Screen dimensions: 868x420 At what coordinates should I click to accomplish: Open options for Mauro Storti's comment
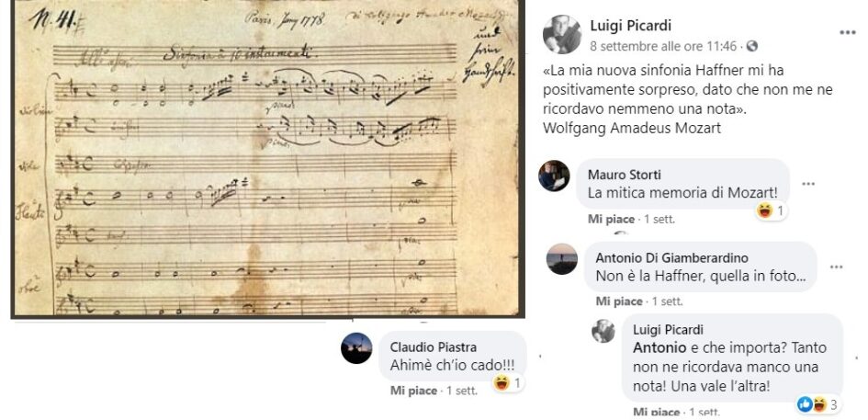[808, 184]
